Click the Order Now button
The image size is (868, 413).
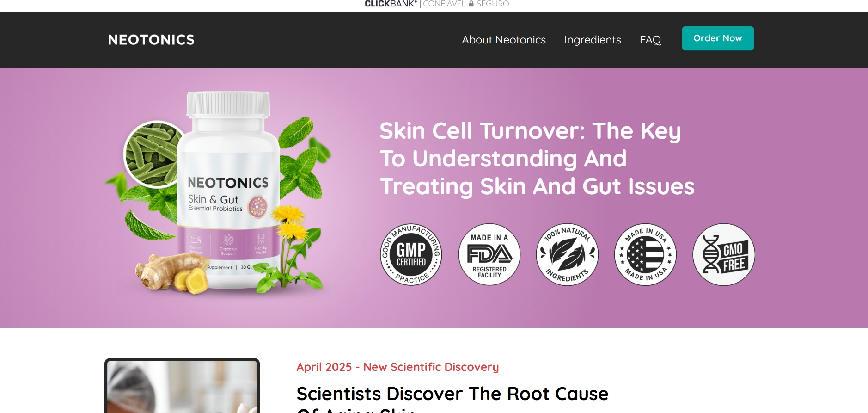click(x=718, y=38)
